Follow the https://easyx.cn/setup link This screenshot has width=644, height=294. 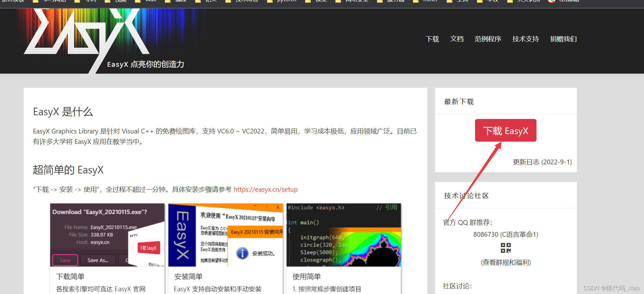[x=265, y=189]
